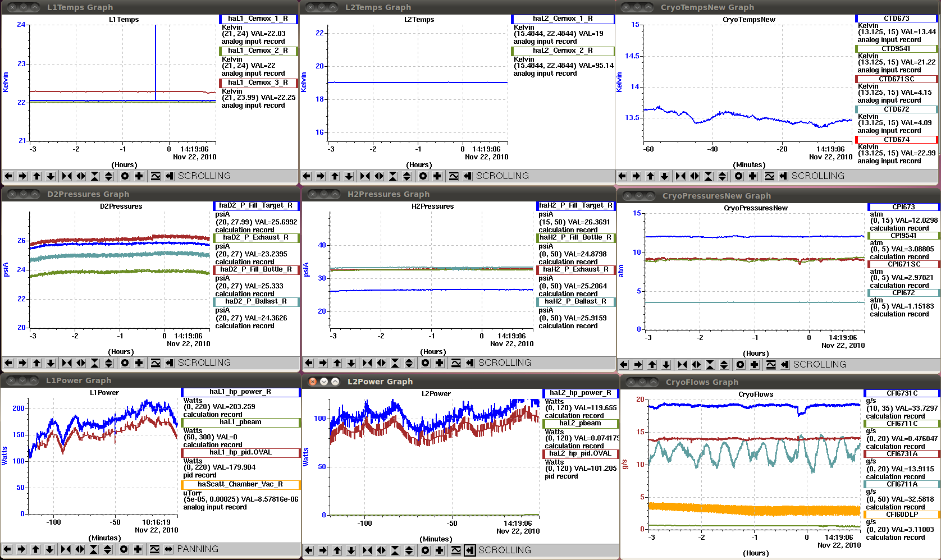Select haScatt_Chamber_Vac_R orange legend label

[240, 485]
